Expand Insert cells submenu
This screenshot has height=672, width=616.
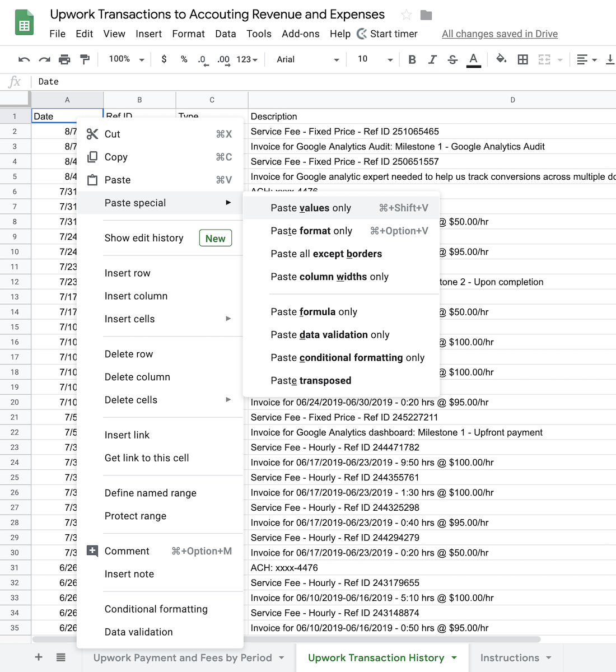pyautogui.click(x=160, y=319)
